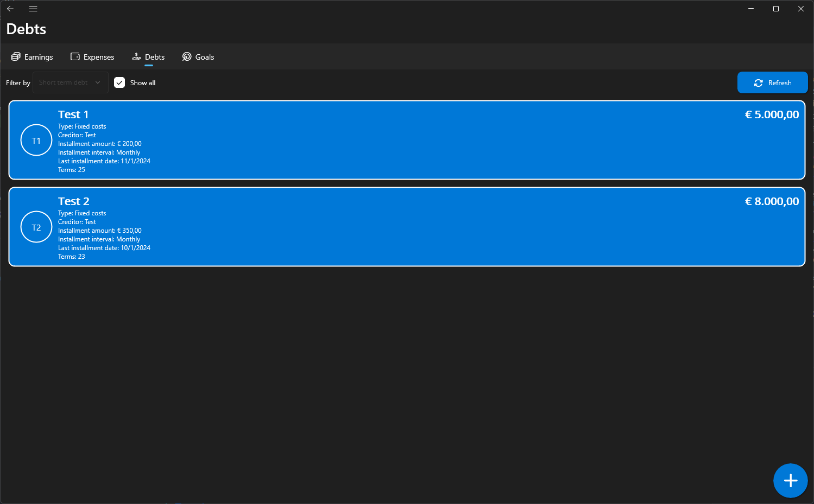The height and width of the screenshot is (504, 814).
Task: Click the Earnings coins icon
Action: click(16, 56)
